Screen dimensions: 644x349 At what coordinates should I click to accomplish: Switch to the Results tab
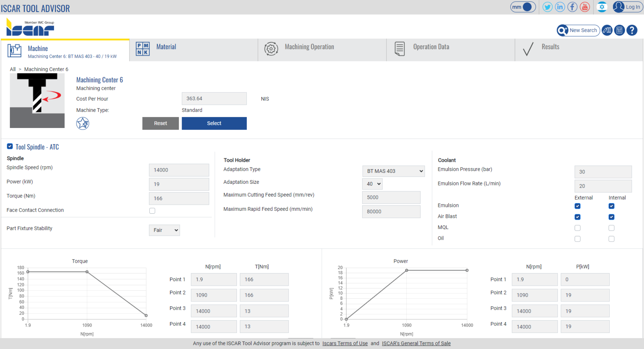pos(579,50)
